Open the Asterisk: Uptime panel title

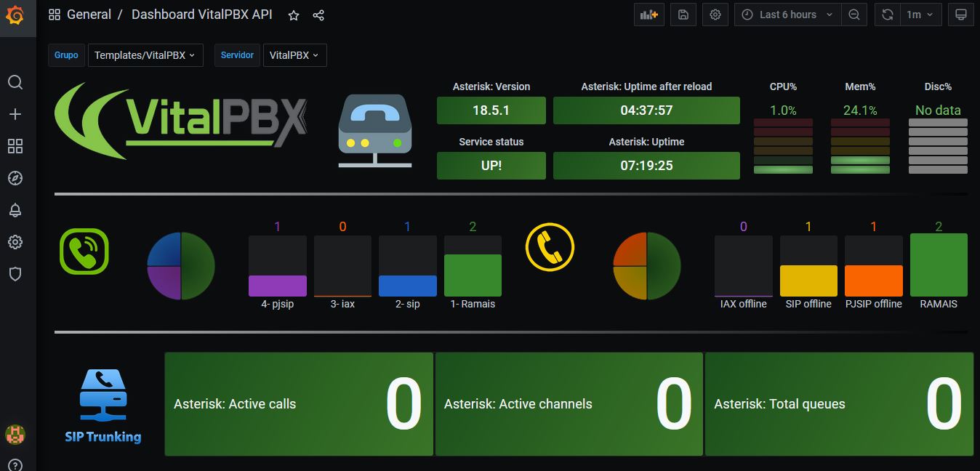(x=646, y=142)
